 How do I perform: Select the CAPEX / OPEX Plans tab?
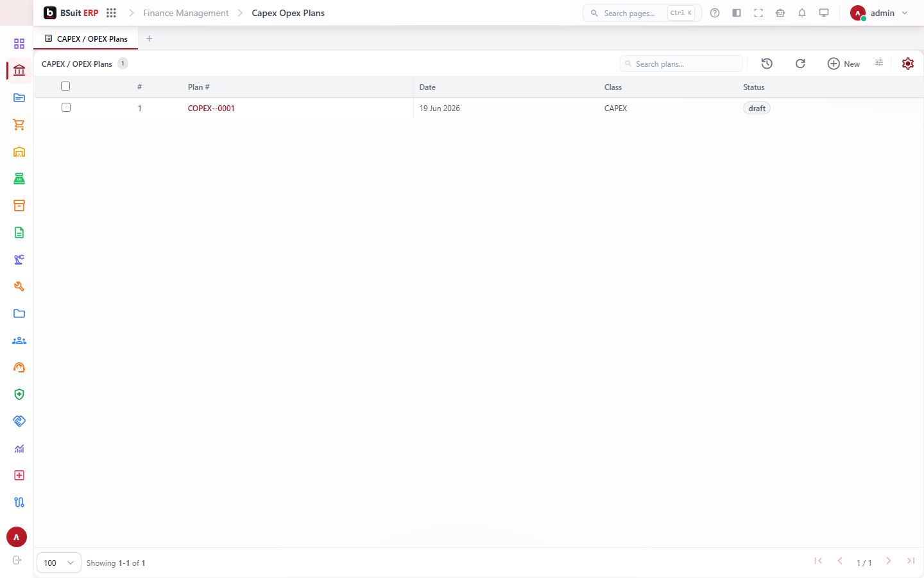[86, 39]
